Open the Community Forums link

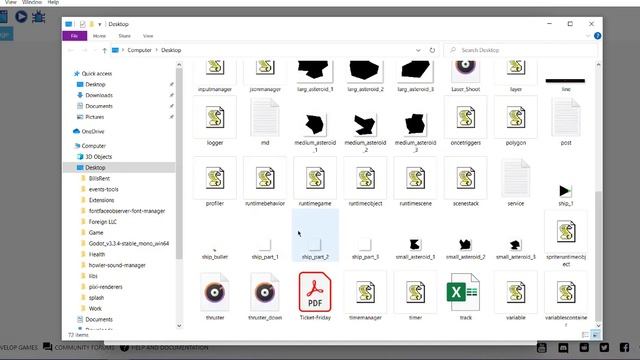(x=79, y=347)
